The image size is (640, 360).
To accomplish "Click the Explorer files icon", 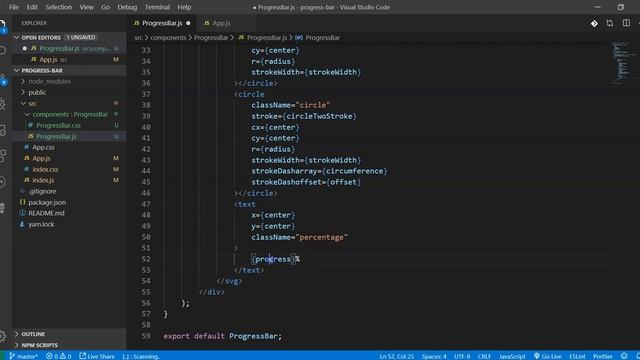I will [x=2, y=26].
